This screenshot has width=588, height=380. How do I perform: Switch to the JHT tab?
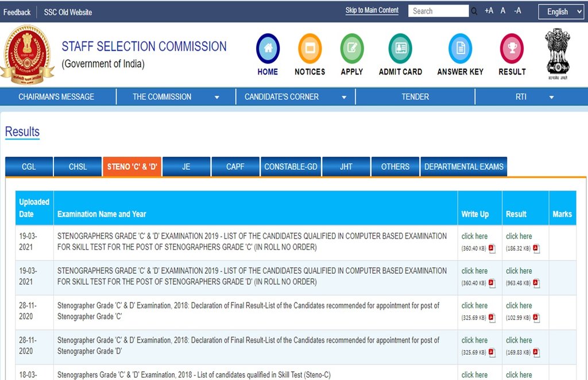(346, 166)
